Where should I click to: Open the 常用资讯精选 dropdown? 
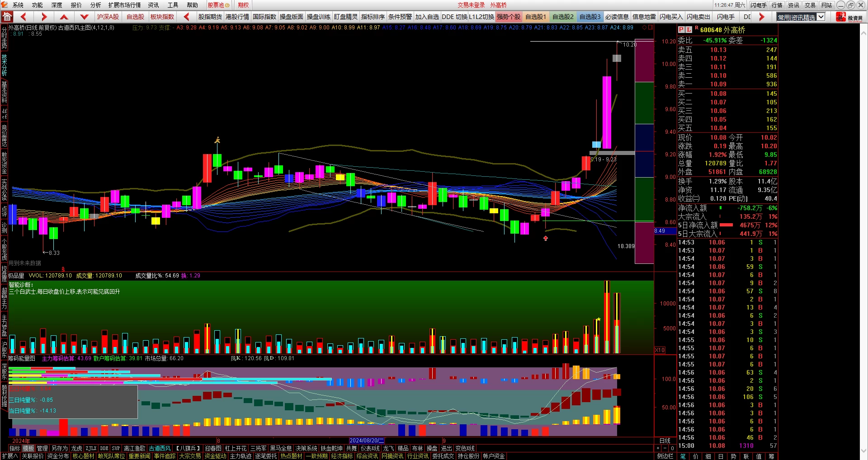coord(801,17)
